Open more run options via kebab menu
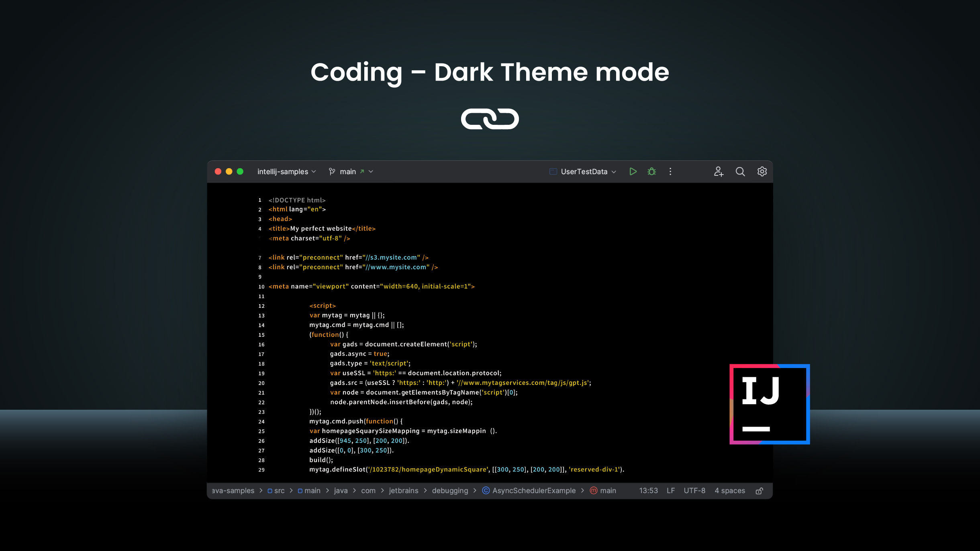Viewport: 980px width, 551px height. [x=670, y=171]
